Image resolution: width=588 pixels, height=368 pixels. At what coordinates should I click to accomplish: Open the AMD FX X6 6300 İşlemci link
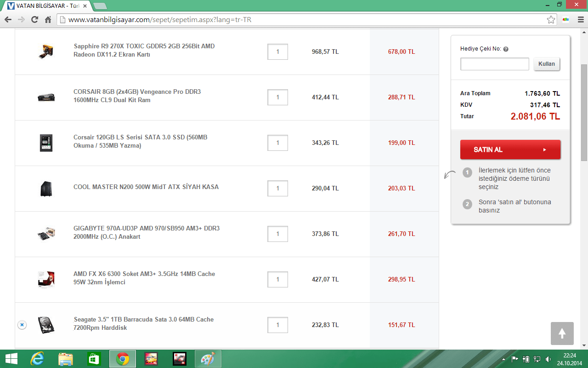point(144,278)
